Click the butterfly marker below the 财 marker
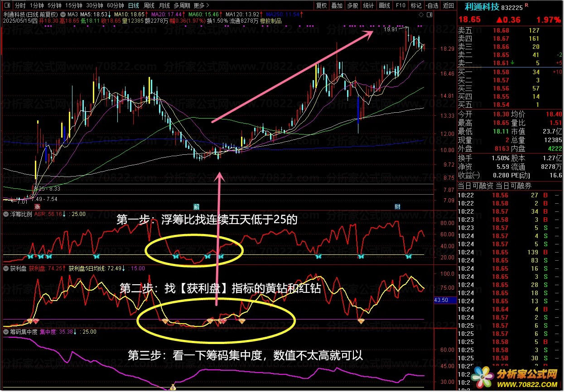Viewport: 565px width, 392px height. (x=408, y=256)
